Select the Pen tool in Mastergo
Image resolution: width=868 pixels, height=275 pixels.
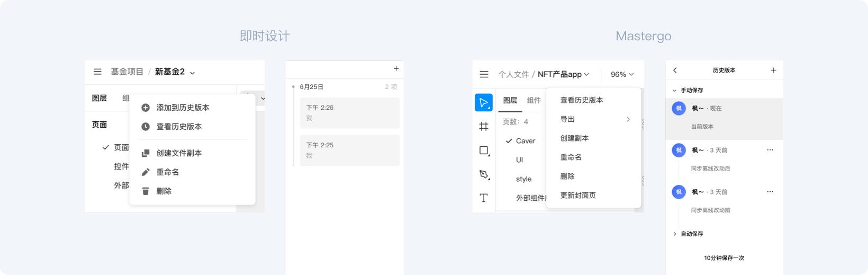tap(484, 174)
